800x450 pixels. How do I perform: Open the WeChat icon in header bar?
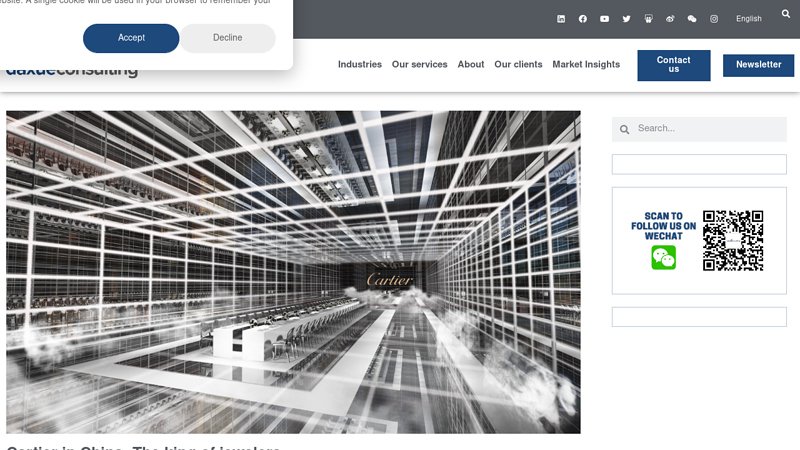point(692,19)
